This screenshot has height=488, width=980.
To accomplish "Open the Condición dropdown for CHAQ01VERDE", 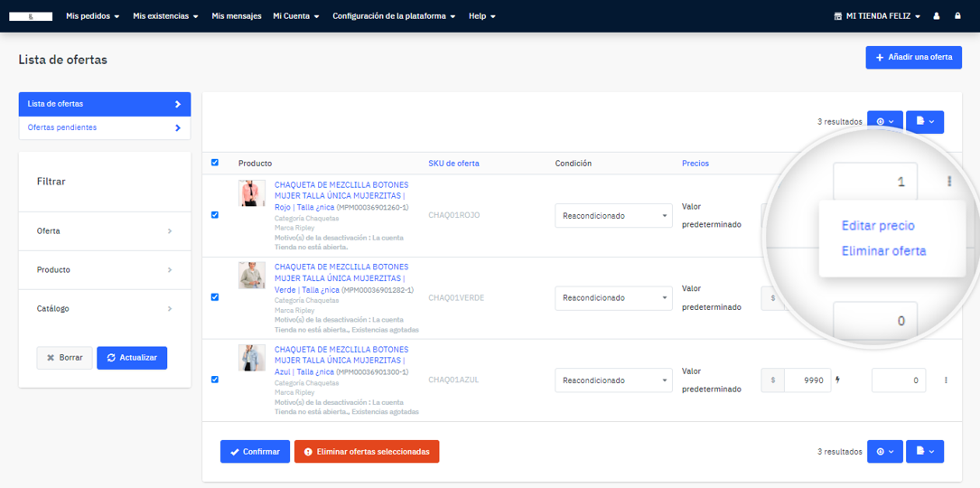I will [613, 298].
